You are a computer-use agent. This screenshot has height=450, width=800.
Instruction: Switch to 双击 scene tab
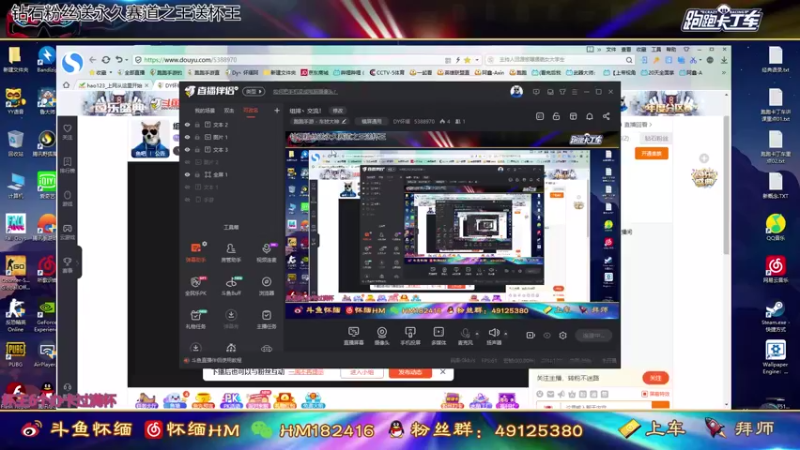(229, 110)
